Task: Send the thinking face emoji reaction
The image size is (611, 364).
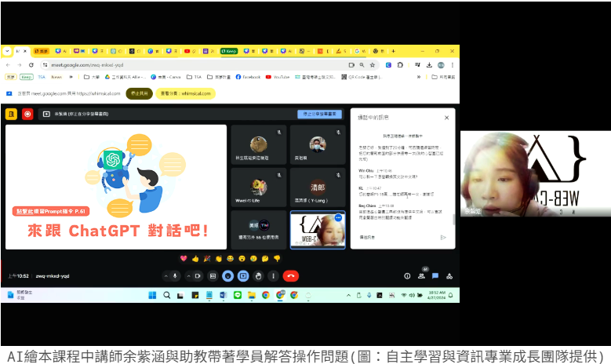Action: click(x=265, y=258)
